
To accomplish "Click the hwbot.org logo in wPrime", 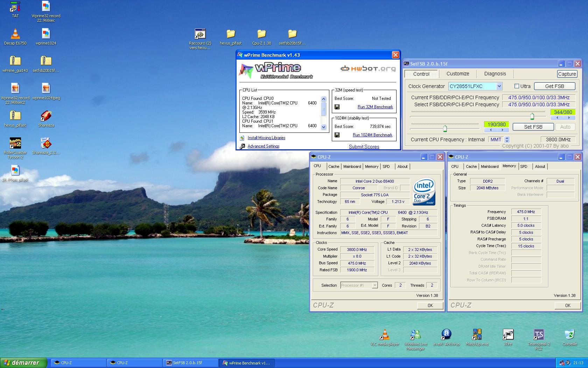I will (368, 68).
